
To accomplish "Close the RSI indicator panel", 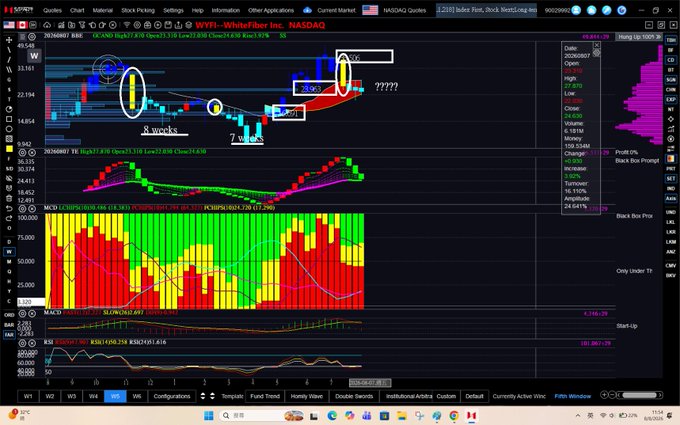I will point(32,343).
